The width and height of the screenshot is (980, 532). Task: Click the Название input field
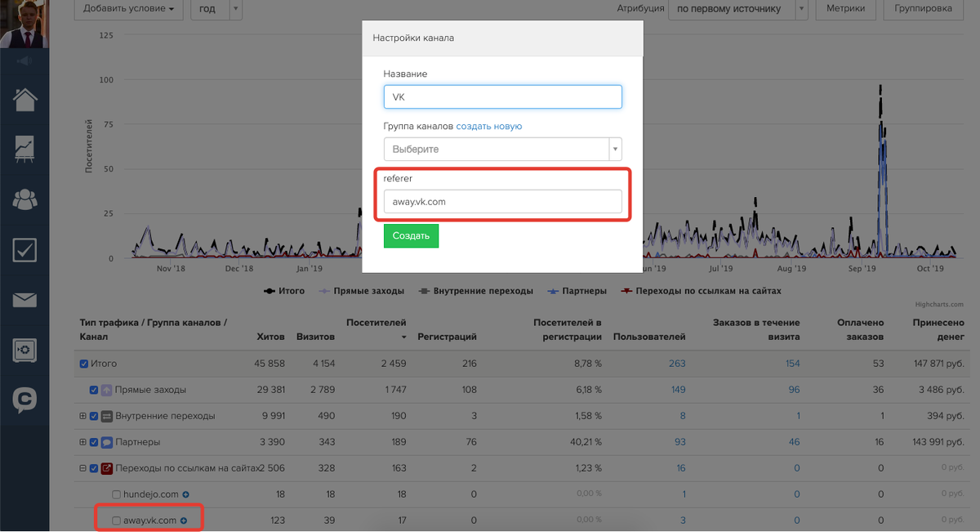502,97
